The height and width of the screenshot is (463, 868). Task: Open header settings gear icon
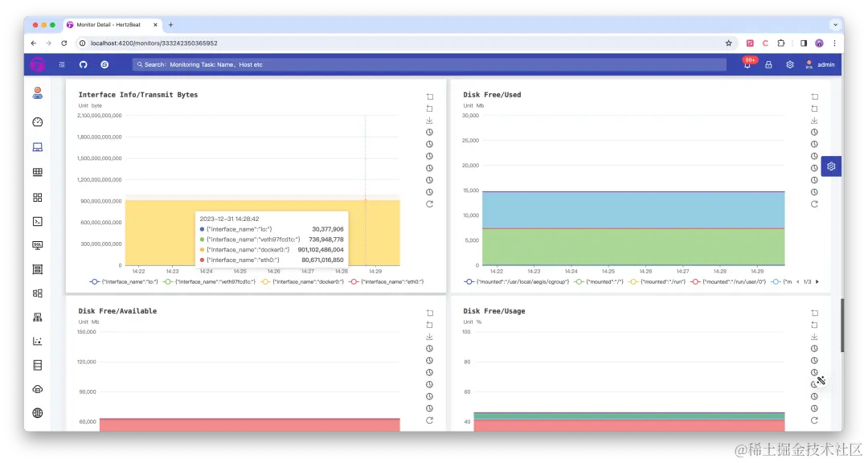[790, 65]
